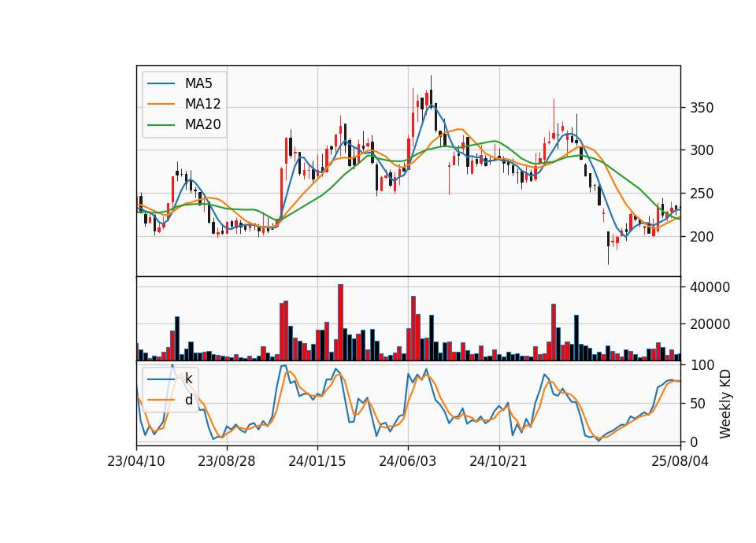Click the 200 price axis label
Image resolution: width=756 pixels, height=543 pixels.
tap(702, 237)
